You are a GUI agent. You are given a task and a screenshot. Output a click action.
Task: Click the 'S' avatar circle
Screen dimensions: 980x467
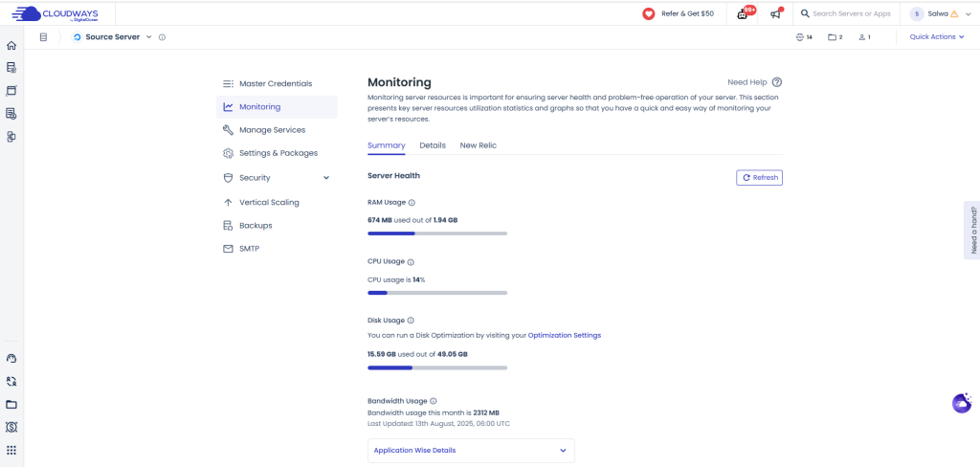[x=918, y=13]
